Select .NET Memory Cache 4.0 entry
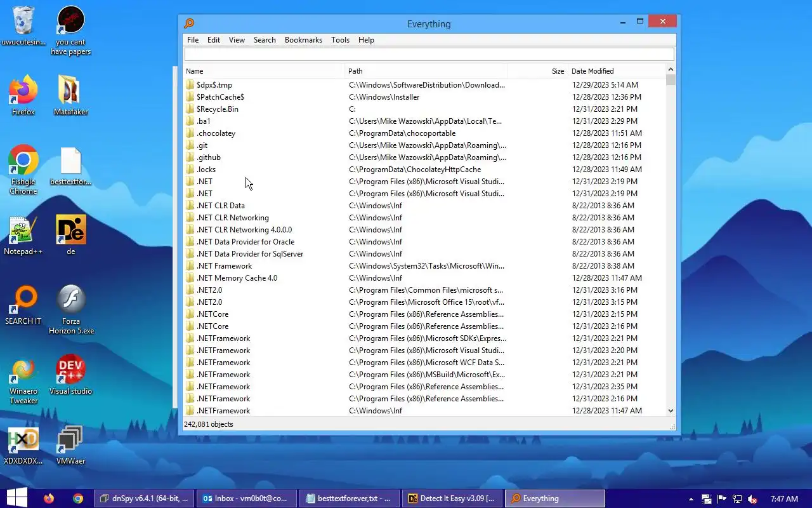The width and height of the screenshot is (812, 508). pyautogui.click(x=237, y=278)
